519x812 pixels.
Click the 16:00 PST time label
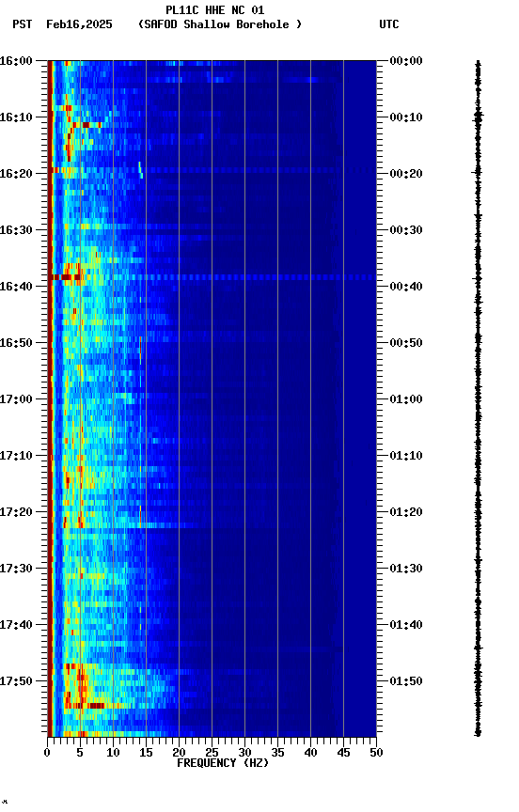tap(16, 61)
